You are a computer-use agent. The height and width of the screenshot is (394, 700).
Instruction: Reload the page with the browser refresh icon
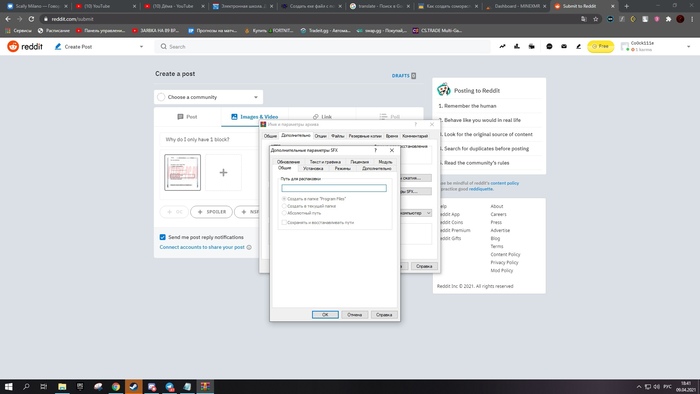[31, 19]
